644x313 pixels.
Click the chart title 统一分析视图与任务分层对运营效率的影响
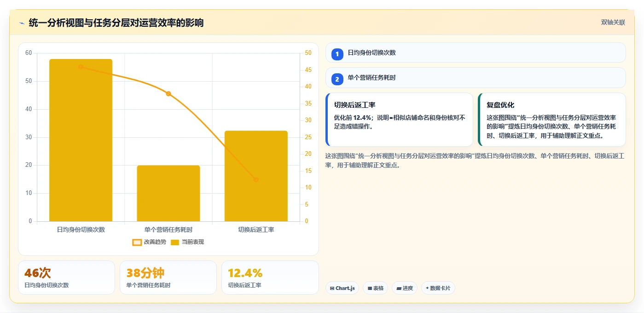(x=116, y=23)
